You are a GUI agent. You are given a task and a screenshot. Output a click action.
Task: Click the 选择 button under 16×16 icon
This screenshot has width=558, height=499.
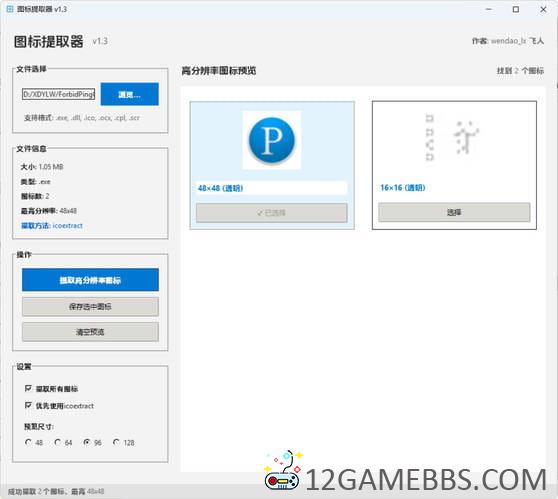point(454,212)
